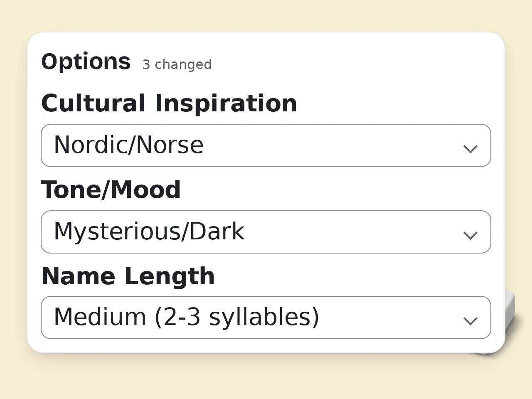
Task: Select the Medium (2-3 syllables) value text
Action: pyautogui.click(x=187, y=317)
